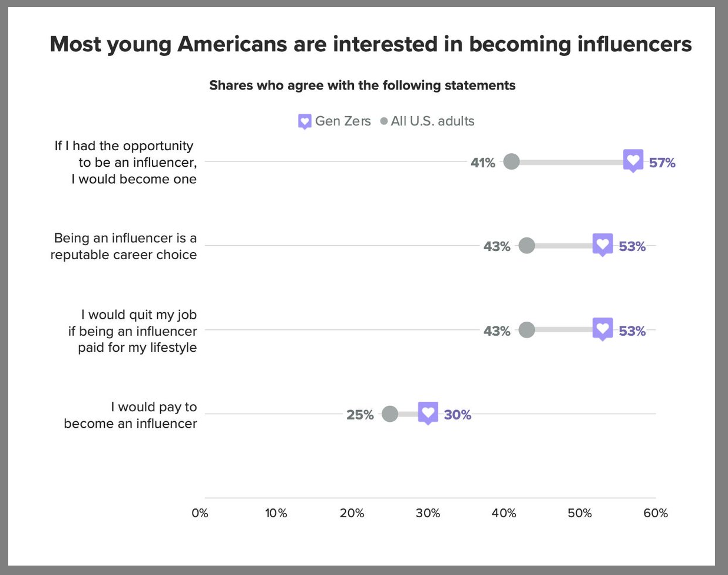Click the 60% tick on the x-axis

pyautogui.click(x=656, y=513)
